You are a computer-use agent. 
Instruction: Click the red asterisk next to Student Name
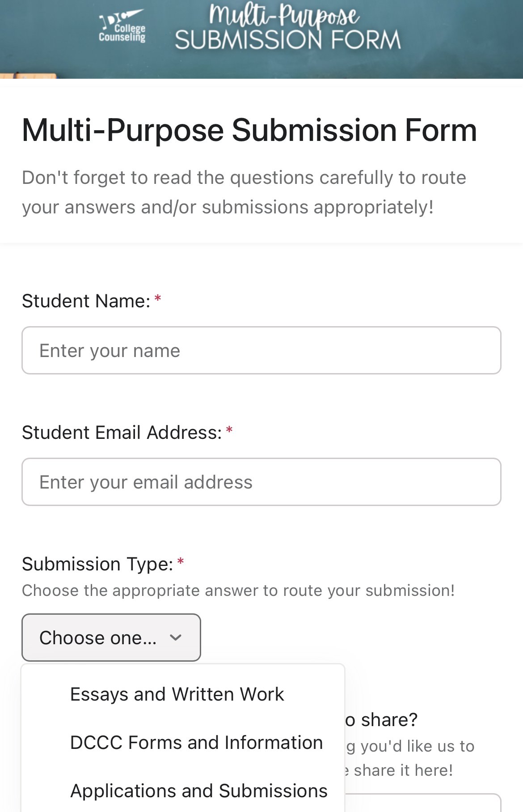[158, 298]
